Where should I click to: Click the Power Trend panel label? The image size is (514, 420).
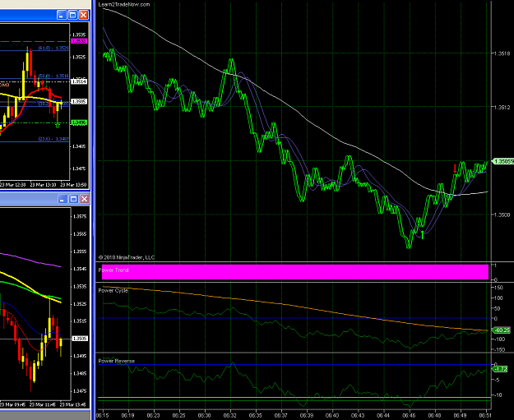pyautogui.click(x=113, y=270)
